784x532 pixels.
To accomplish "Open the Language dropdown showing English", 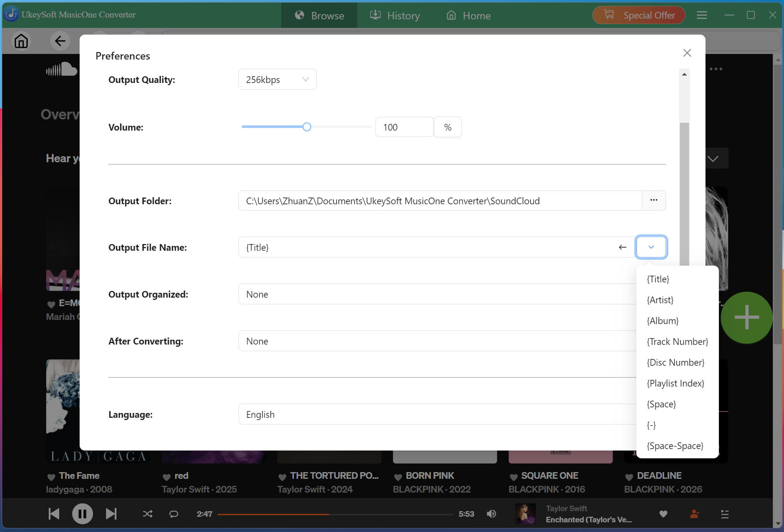I will point(437,414).
